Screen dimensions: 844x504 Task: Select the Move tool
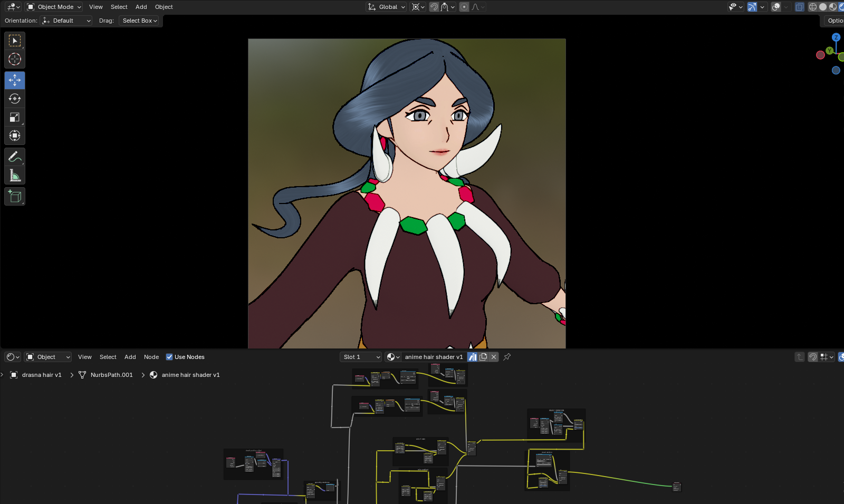pyautogui.click(x=15, y=80)
